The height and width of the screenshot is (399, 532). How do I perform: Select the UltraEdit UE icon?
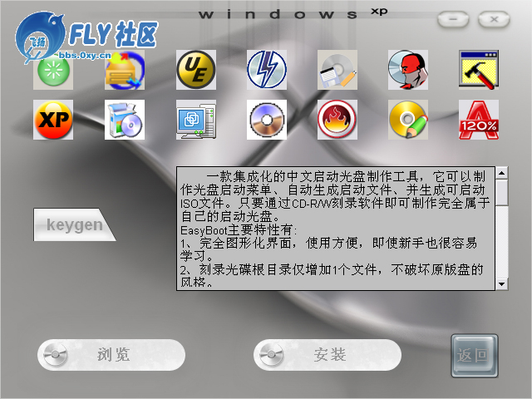coord(196,70)
